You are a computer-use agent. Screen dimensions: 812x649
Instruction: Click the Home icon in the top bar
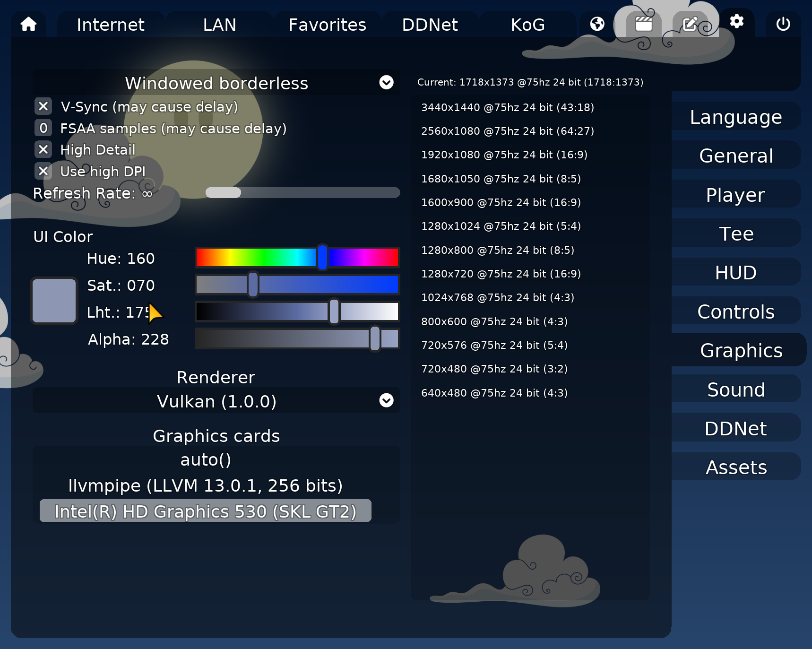pyautogui.click(x=28, y=24)
